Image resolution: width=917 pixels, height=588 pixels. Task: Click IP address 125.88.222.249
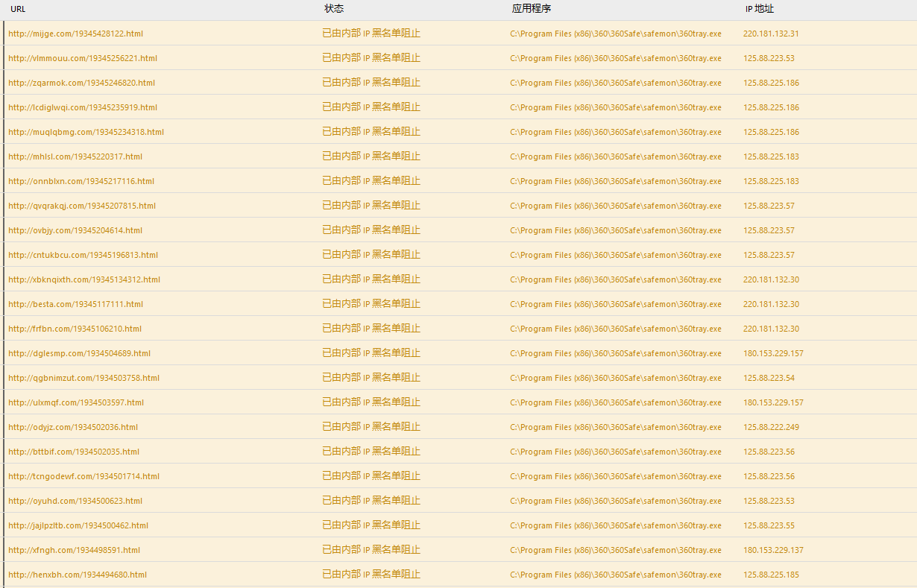click(771, 427)
